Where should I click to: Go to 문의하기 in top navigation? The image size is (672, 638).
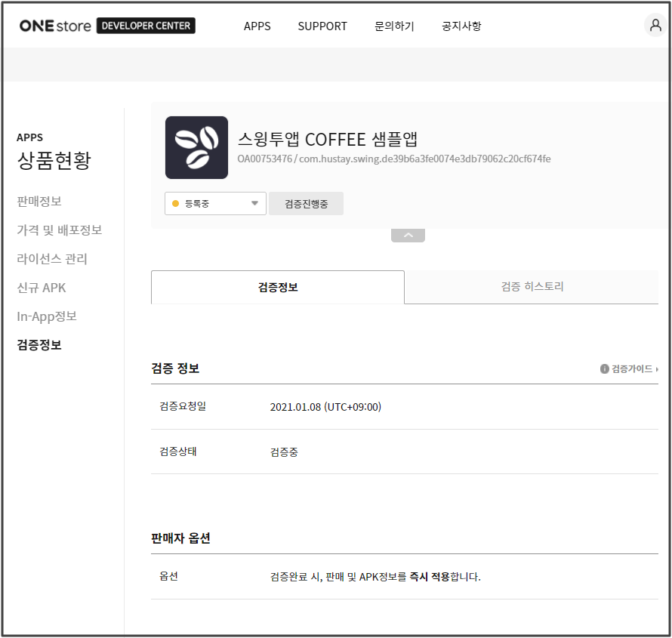[x=394, y=26]
